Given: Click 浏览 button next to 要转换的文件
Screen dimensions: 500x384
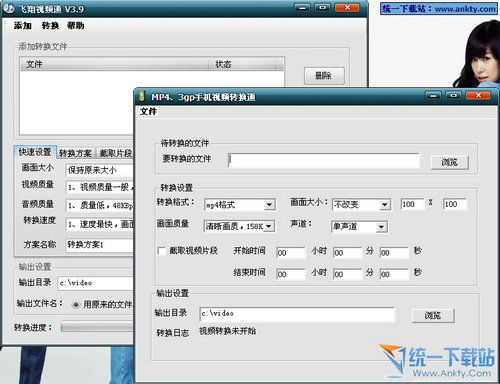Looking at the screenshot, I should pos(450,163).
